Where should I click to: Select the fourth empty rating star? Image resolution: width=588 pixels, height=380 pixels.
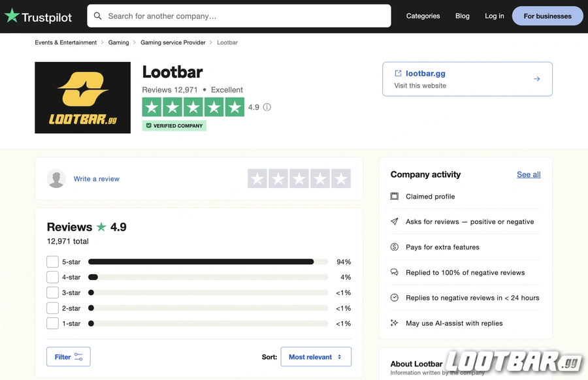point(320,178)
